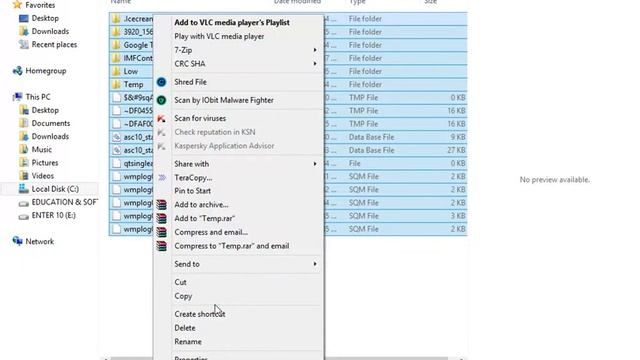This screenshot has height=360, width=640.
Task: Select the IMFCont folder row name
Action: coord(138,58)
